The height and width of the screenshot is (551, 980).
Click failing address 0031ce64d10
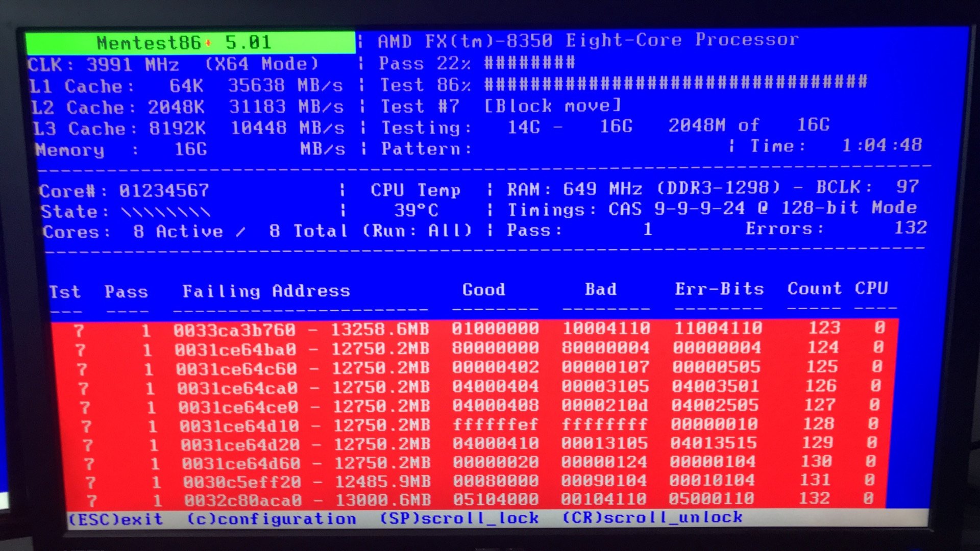coord(239,426)
